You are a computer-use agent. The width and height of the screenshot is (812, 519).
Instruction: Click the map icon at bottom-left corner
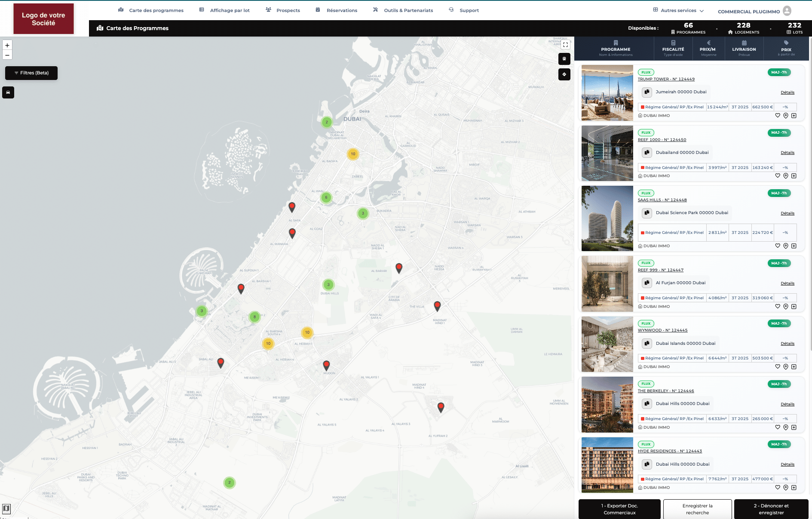click(6, 509)
